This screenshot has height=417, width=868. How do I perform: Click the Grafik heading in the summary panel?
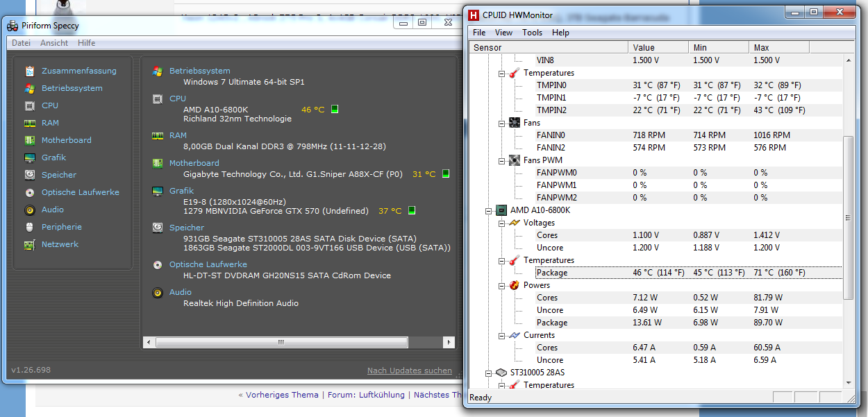(x=182, y=191)
